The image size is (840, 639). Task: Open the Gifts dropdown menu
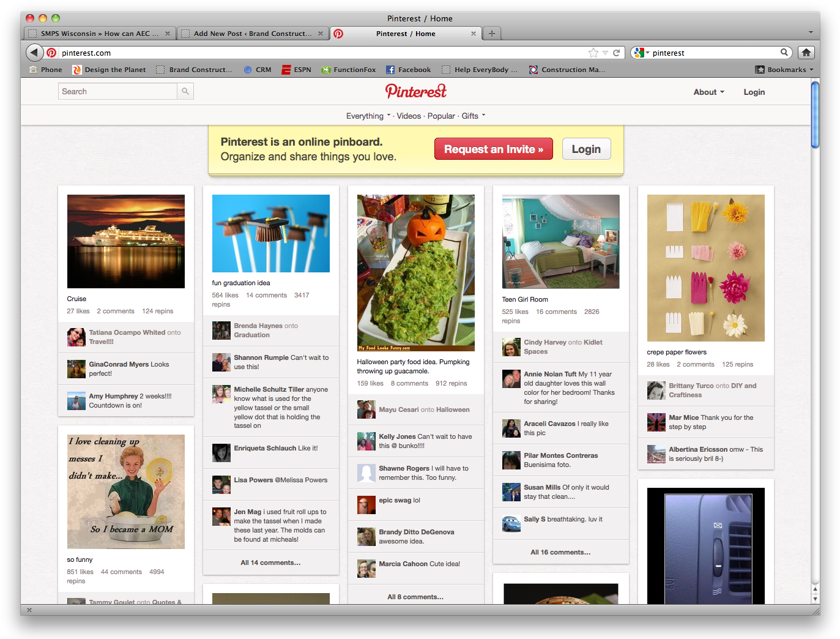(473, 116)
